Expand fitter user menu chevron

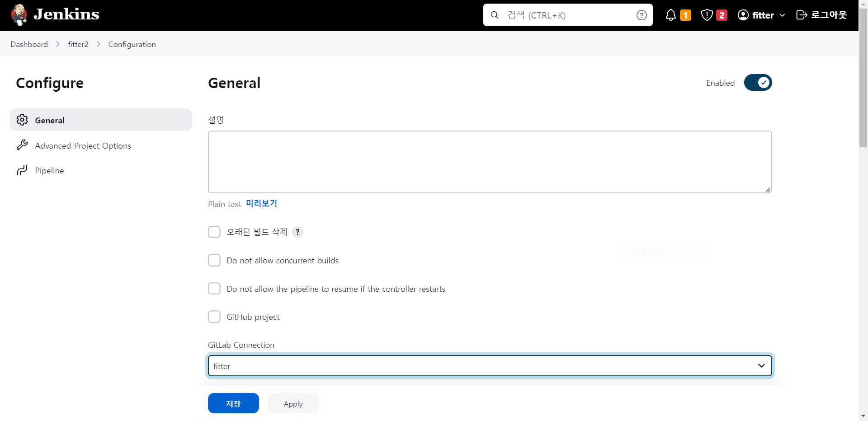click(783, 15)
